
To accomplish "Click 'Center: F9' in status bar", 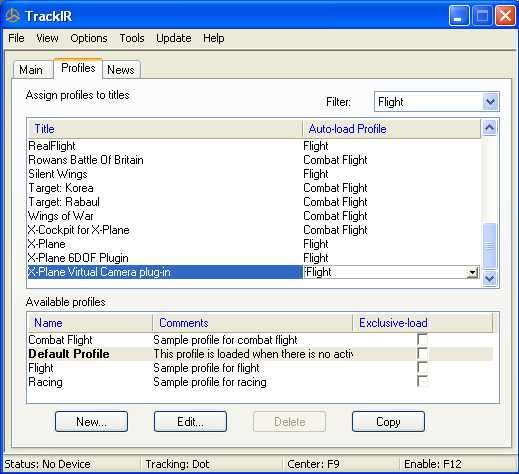I will tap(313, 464).
